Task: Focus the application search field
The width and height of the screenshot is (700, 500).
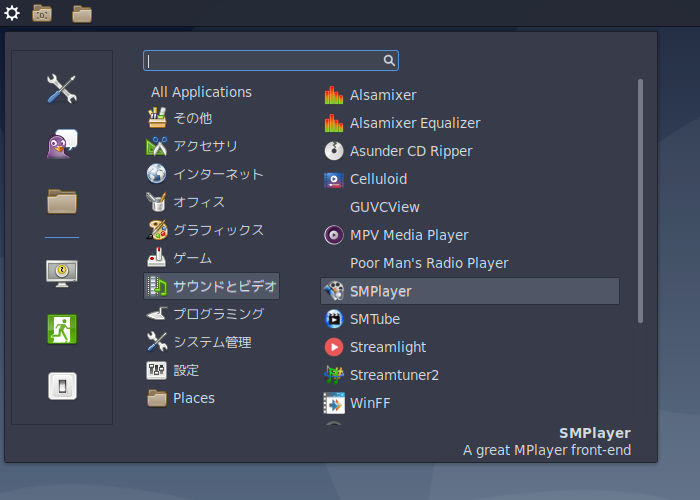Action: click(271, 60)
